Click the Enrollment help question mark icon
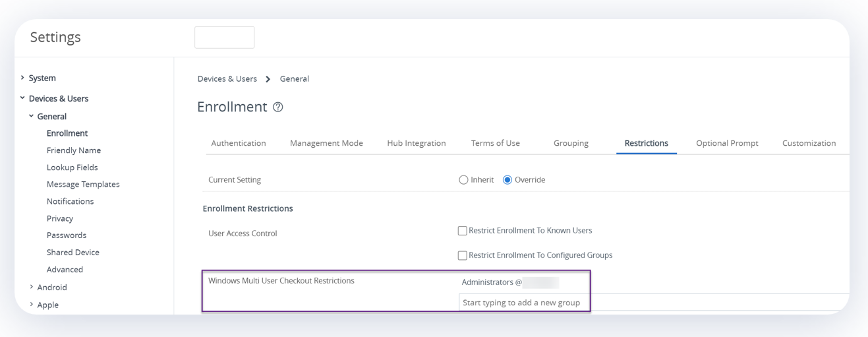This screenshot has height=337, width=868. tap(278, 107)
